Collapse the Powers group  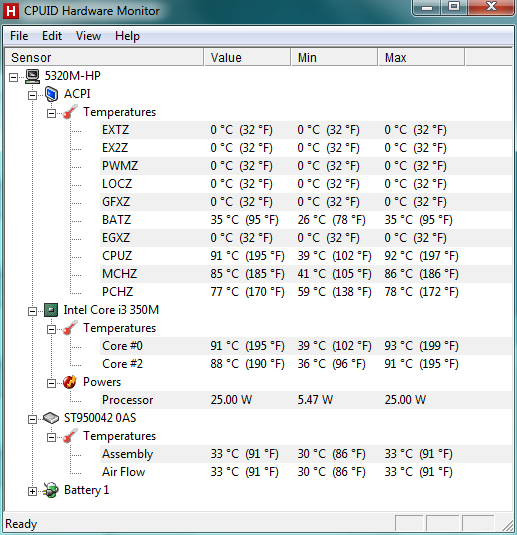(52, 383)
